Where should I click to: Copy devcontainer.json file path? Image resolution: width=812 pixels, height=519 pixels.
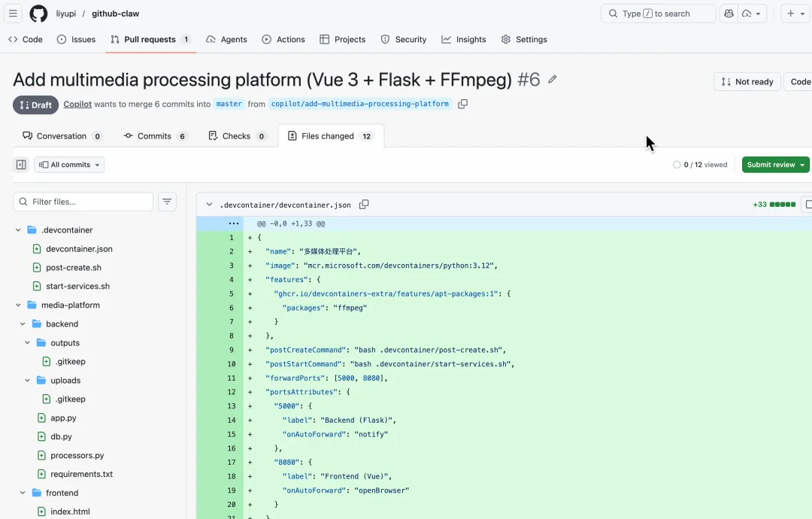[x=364, y=205]
